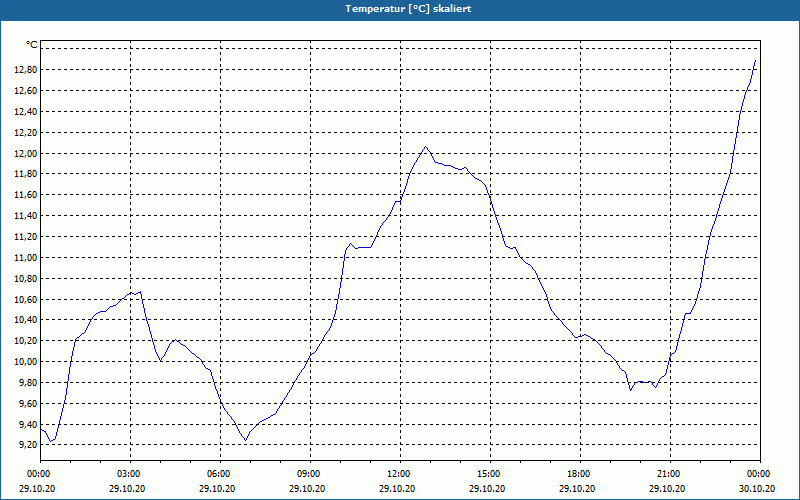Pick the 12,00 y-axis label
800x500 pixels.
[x=27, y=154]
